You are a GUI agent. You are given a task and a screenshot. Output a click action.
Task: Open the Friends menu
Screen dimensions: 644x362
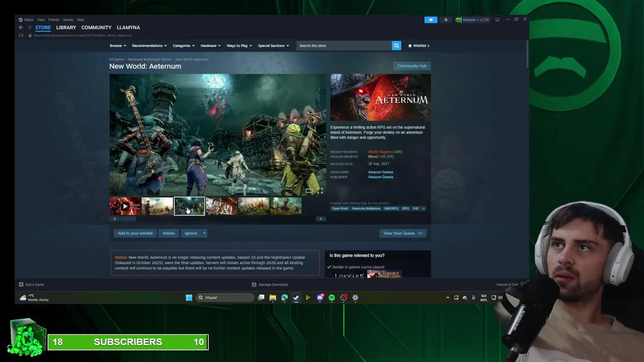pyautogui.click(x=53, y=20)
